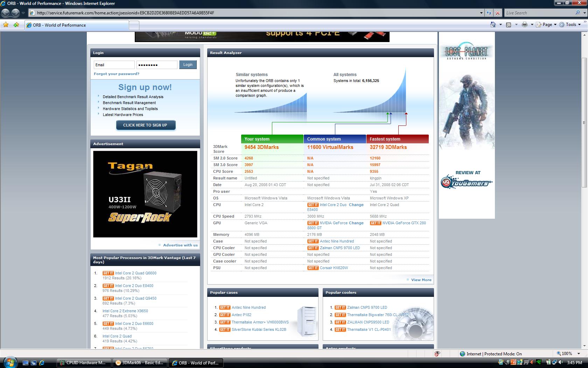
Task: Click the View More link
Action: click(x=421, y=280)
